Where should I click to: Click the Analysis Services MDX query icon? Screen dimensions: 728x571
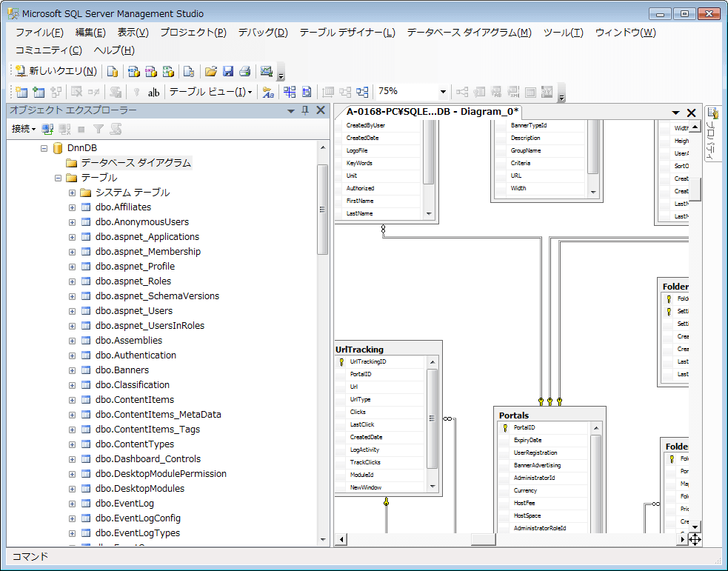pyautogui.click(x=134, y=71)
